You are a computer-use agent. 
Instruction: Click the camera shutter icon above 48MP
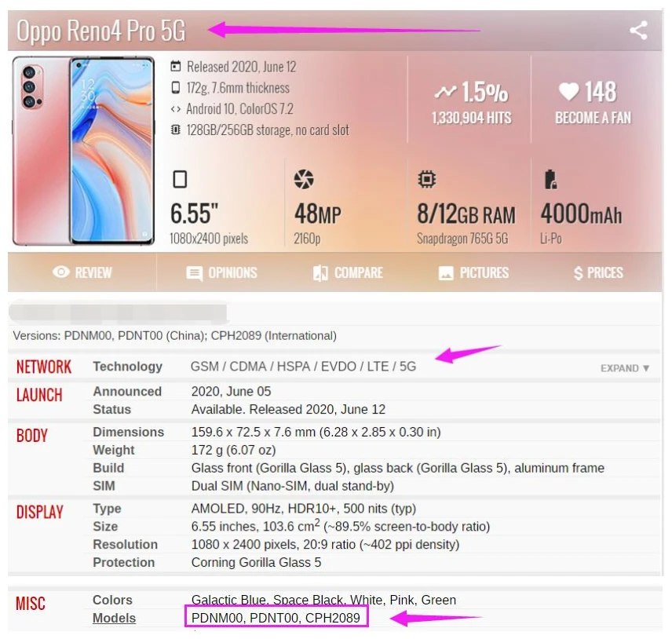click(x=304, y=179)
